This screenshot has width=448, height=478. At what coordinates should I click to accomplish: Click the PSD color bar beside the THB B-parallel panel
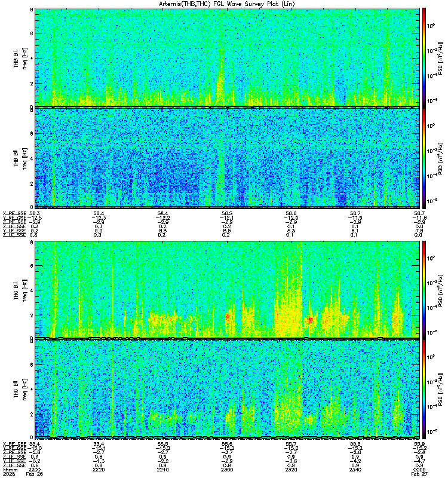[x=424, y=158]
